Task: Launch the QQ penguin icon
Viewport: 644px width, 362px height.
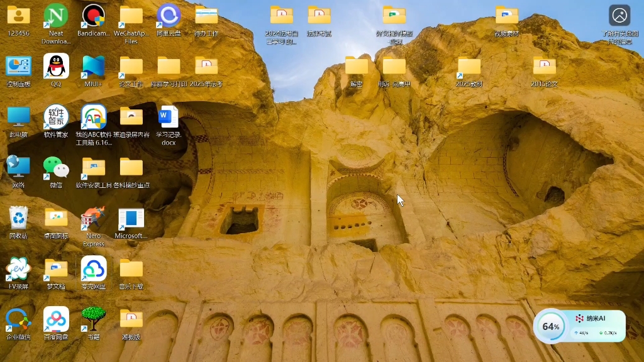Action: click(x=56, y=66)
